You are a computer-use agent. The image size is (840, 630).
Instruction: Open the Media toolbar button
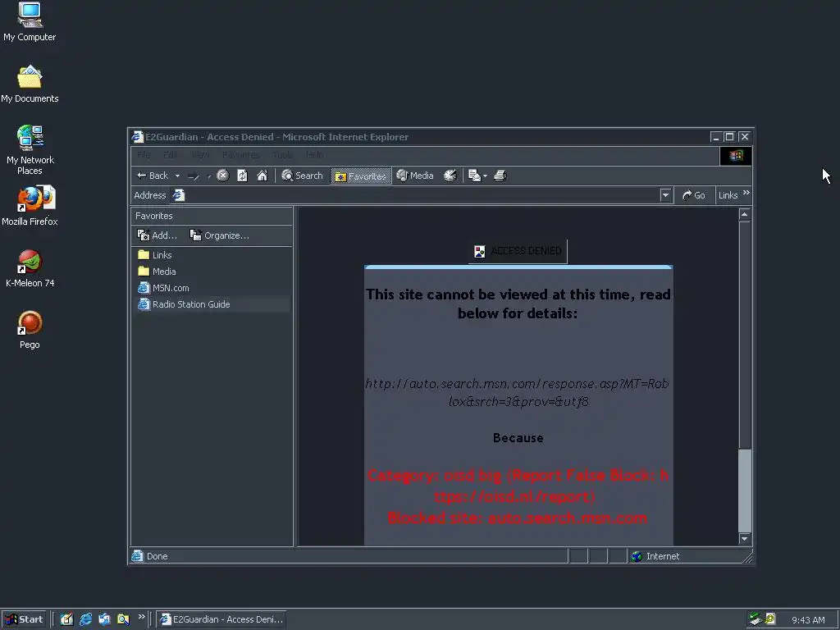pos(415,176)
